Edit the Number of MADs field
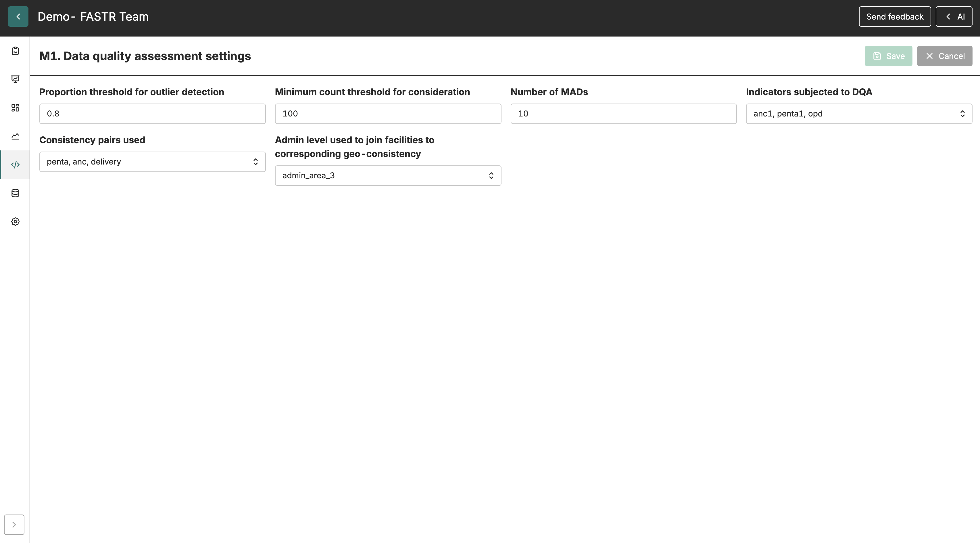This screenshot has height=543, width=980. point(624,114)
